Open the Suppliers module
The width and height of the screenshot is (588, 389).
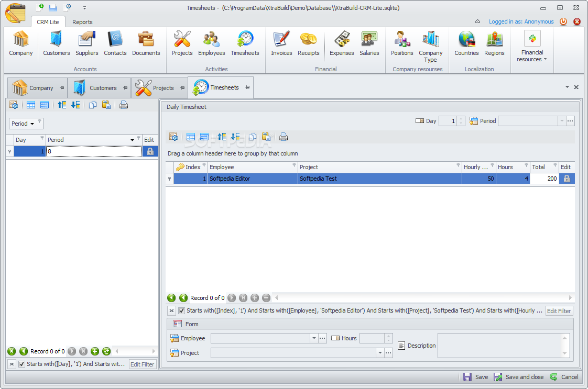coord(86,43)
